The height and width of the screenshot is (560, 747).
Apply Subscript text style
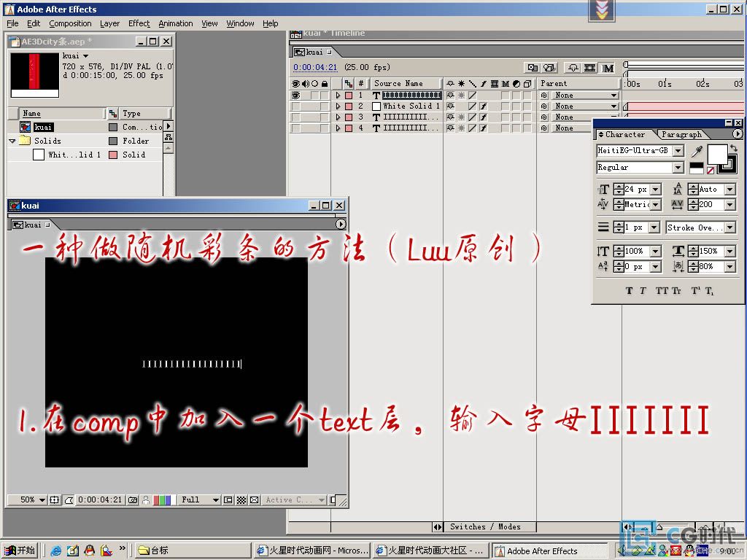(709, 290)
